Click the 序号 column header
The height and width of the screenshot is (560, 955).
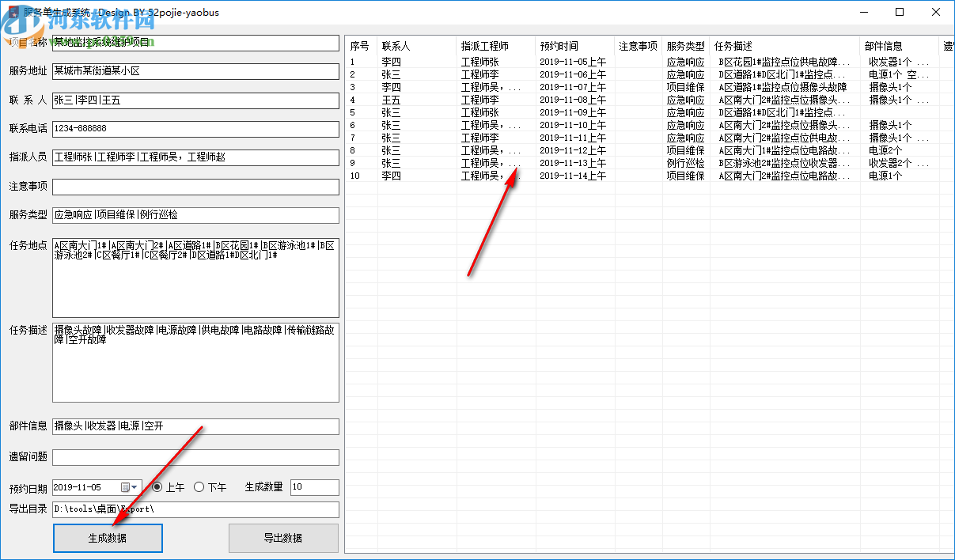click(x=360, y=46)
